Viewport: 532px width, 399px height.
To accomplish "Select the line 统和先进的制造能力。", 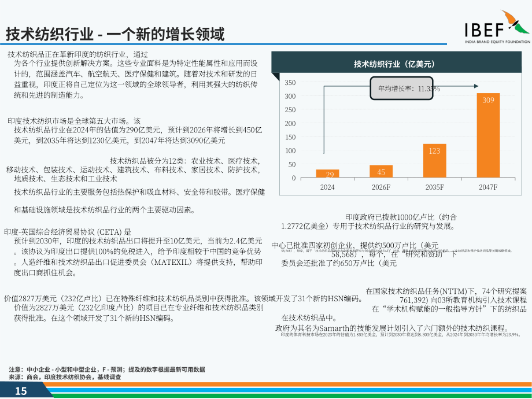I will point(49,95).
